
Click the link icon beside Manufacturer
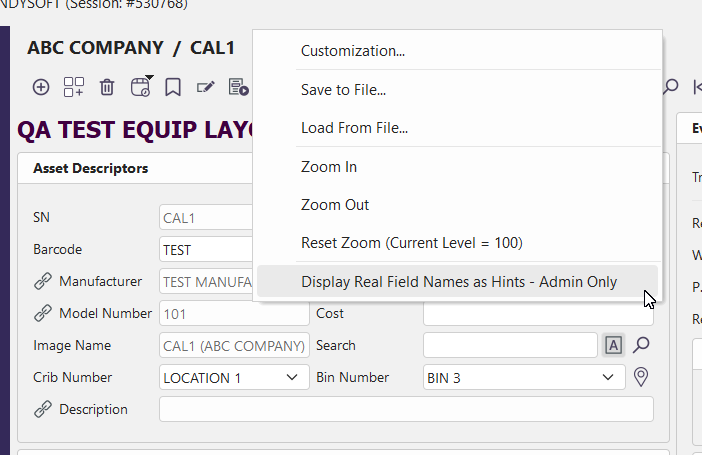pyautogui.click(x=42, y=281)
